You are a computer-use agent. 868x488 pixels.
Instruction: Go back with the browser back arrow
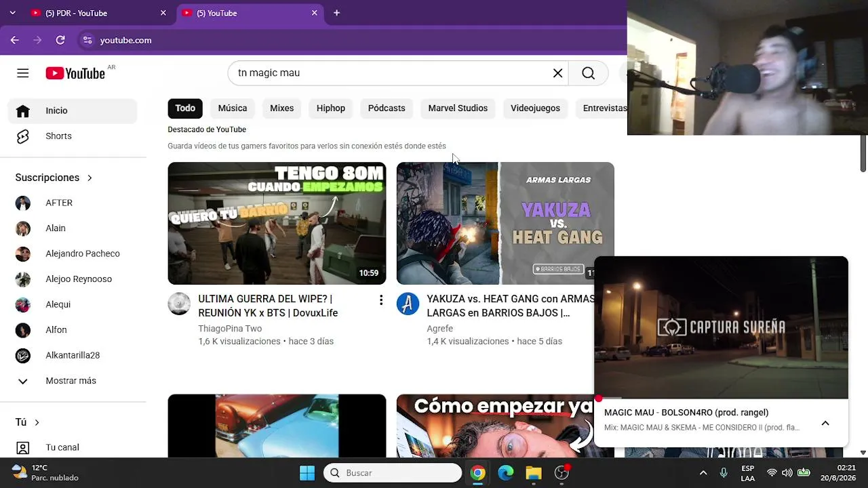pyautogui.click(x=15, y=40)
